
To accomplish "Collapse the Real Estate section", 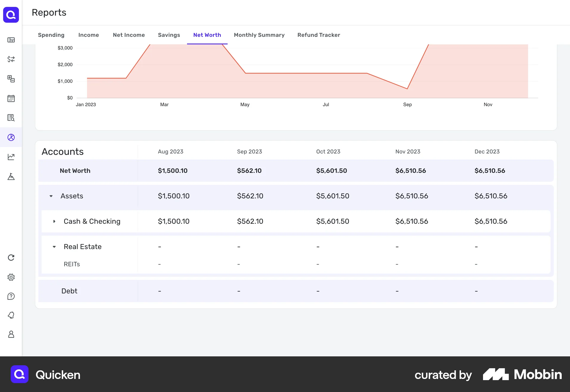I will click(x=54, y=246).
